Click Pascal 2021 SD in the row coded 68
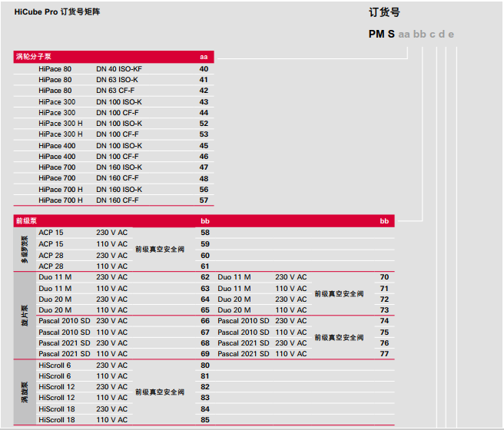Image resolution: width=504 pixels, height=430 pixels. (65, 343)
